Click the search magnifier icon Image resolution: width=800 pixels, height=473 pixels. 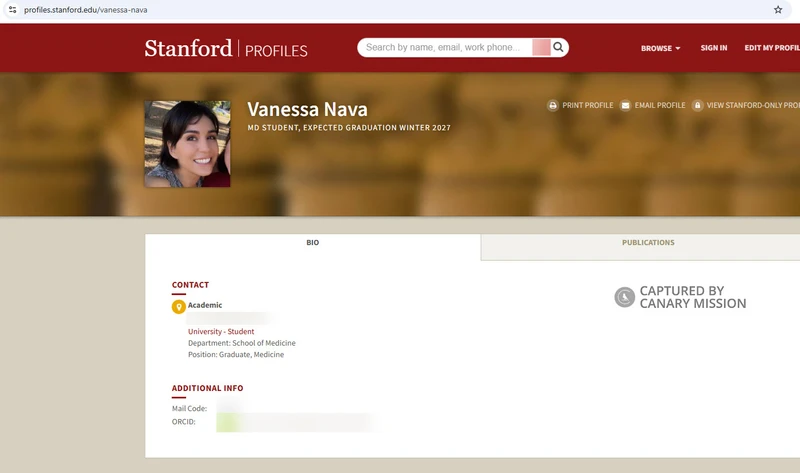tap(558, 47)
